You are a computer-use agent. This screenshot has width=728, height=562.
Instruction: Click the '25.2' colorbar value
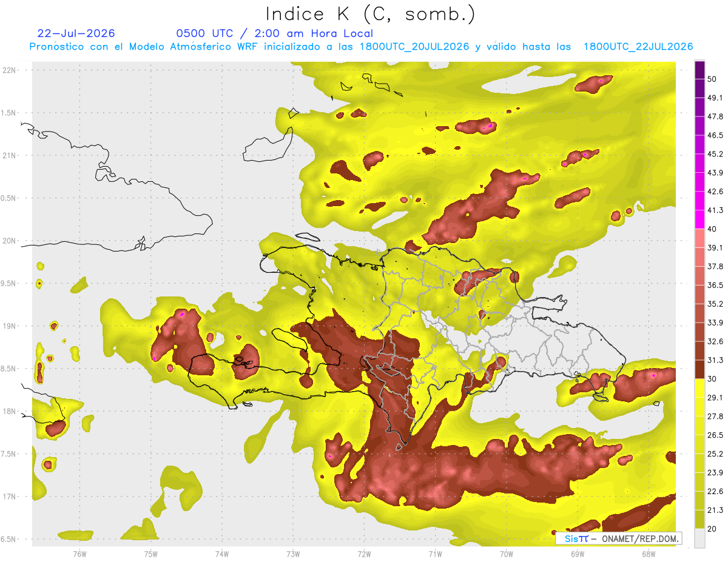715,454
